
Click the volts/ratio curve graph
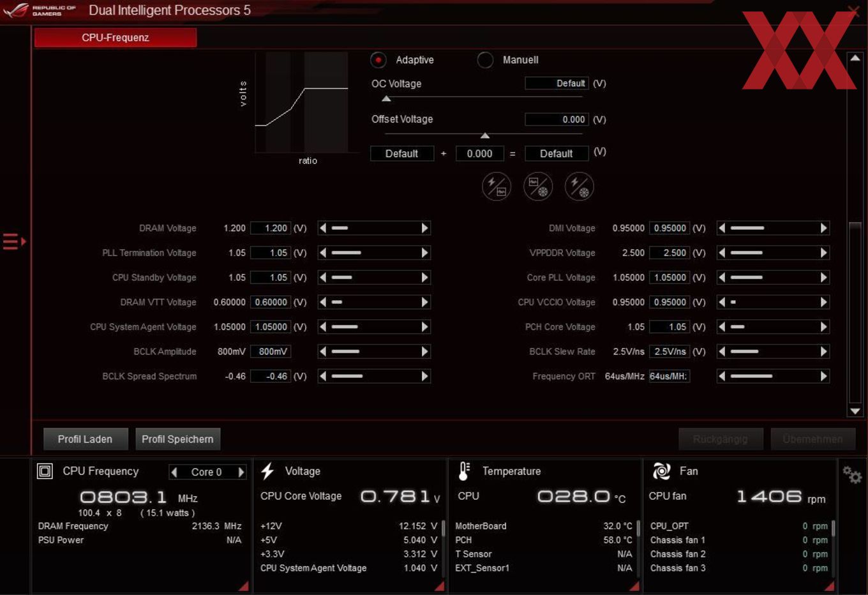pyautogui.click(x=301, y=102)
